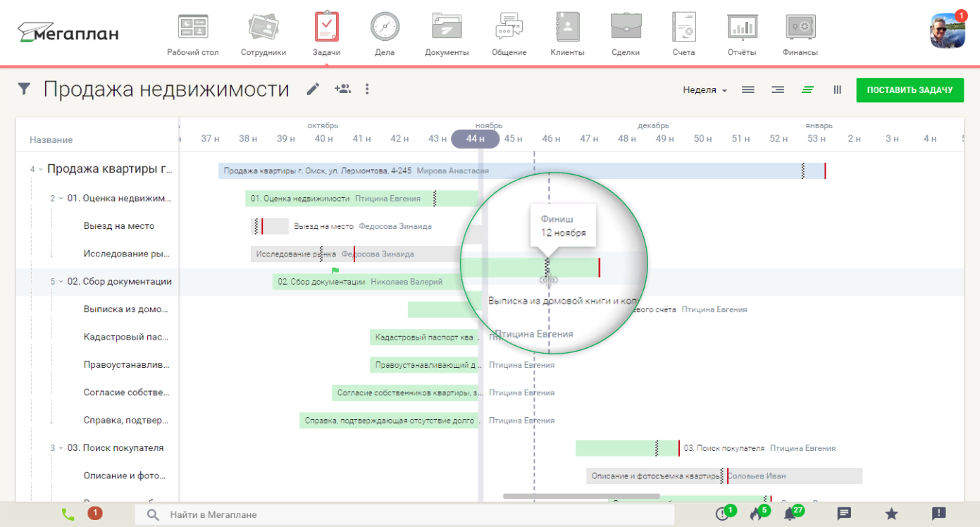Click the Описание и фотосъемка квартиры bar

point(724,476)
